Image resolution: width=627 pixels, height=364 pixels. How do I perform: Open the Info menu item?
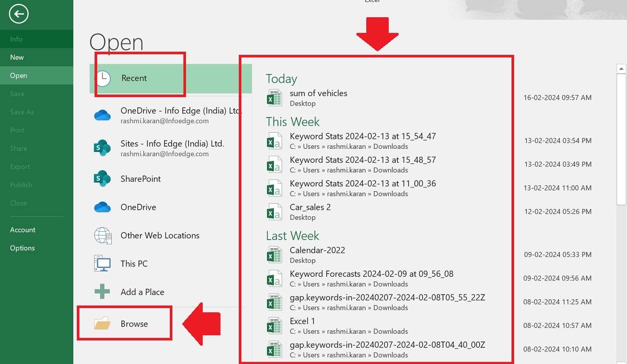(x=16, y=39)
